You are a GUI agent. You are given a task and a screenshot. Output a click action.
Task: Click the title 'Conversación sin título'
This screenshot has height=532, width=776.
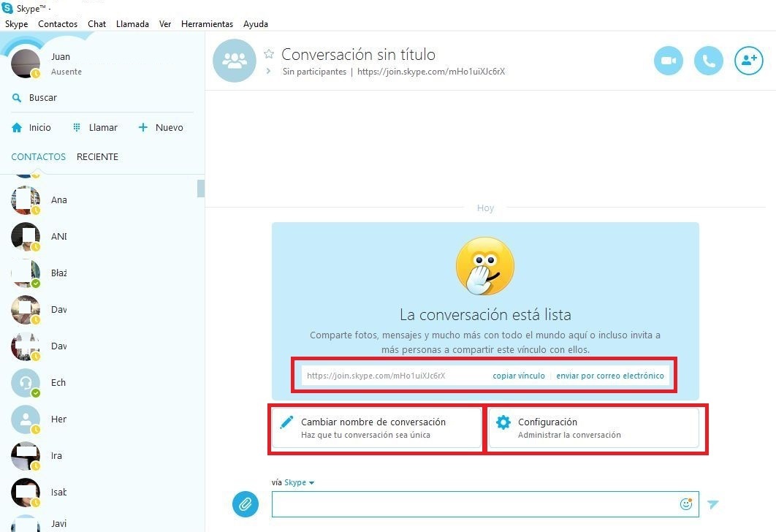tap(358, 54)
